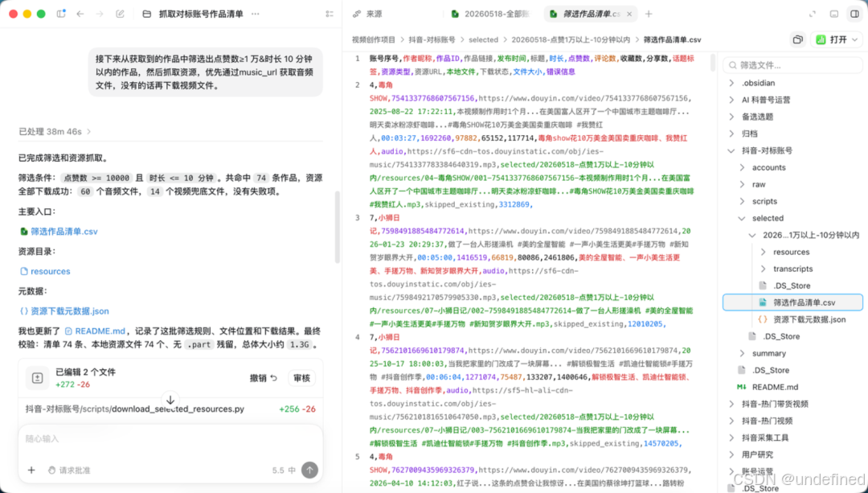868x493 pixels.
Task: Click selected in the breadcrumb path
Action: 483,39
